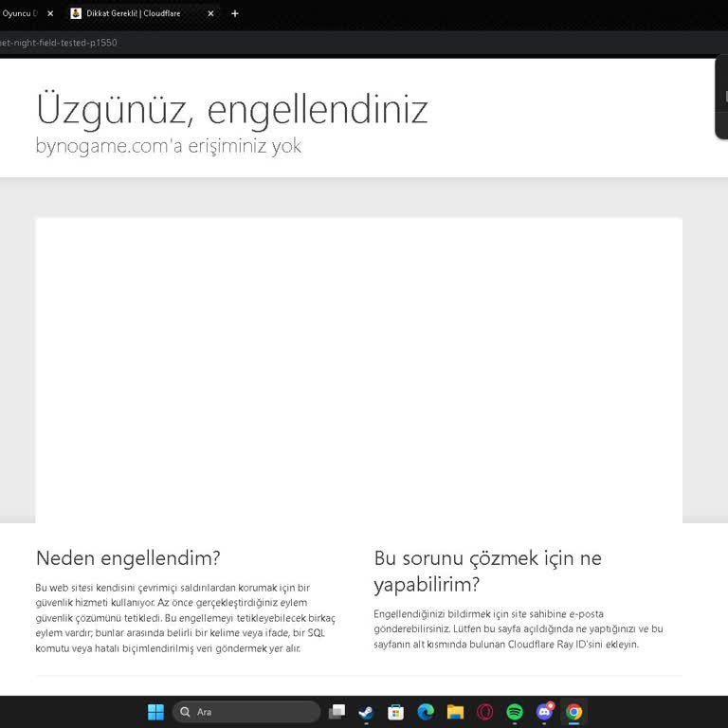The image size is (728, 728).
Task: Open a new browser tab
Action: [x=235, y=13]
